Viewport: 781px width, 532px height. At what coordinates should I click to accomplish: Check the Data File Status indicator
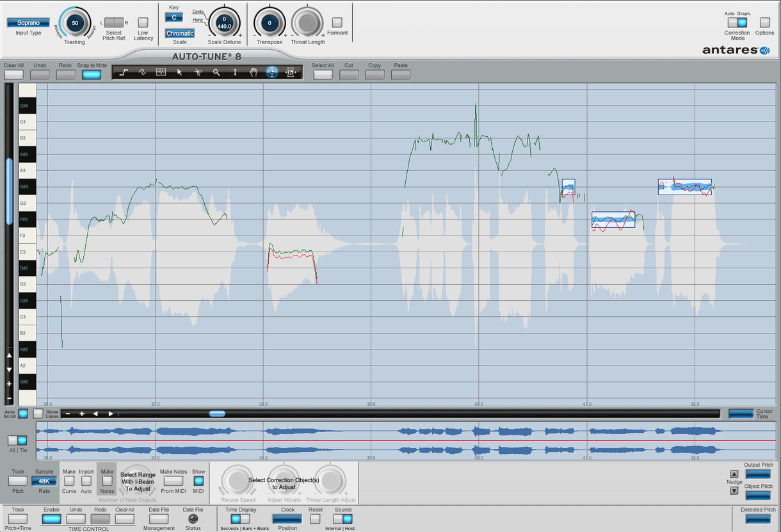point(193,519)
